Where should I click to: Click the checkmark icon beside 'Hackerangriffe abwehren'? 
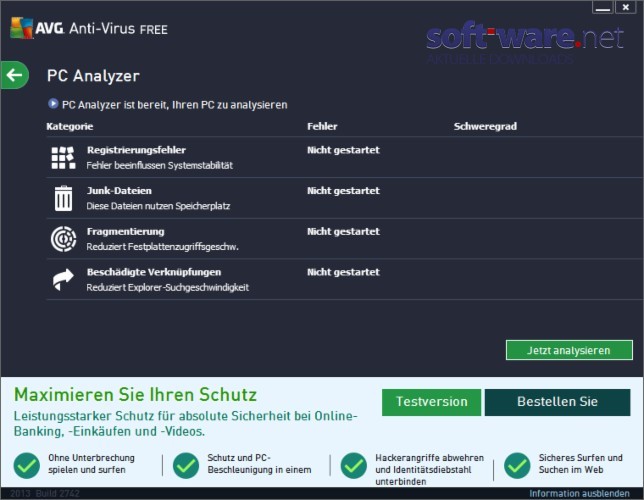pyautogui.click(x=354, y=465)
